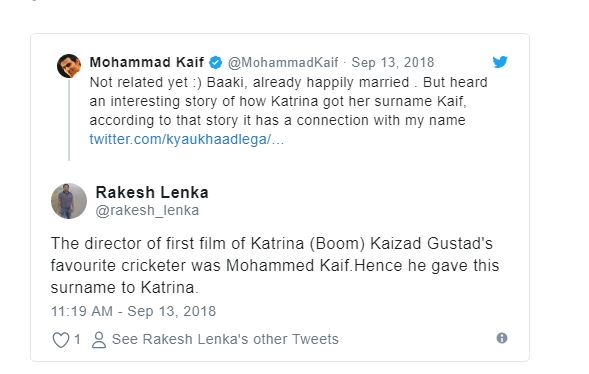This screenshot has width=589, height=374.
Task: Click the @rakesh_lenka handle
Action: pyautogui.click(x=147, y=210)
